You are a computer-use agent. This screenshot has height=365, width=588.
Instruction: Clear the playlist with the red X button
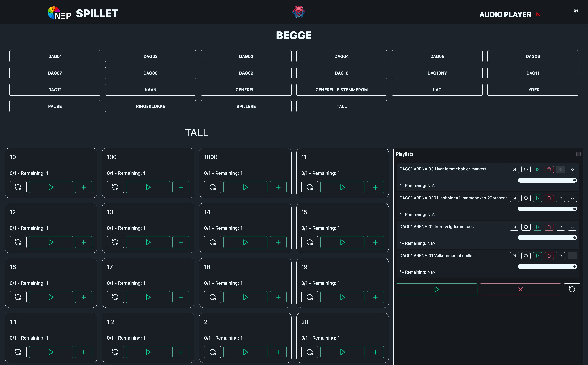pyautogui.click(x=520, y=289)
